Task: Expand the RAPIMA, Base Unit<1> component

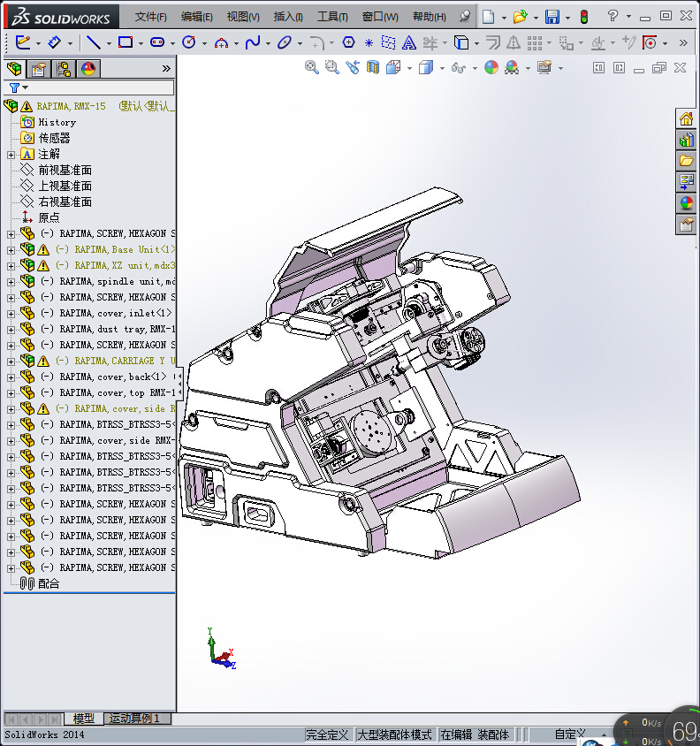Action: 11,250
